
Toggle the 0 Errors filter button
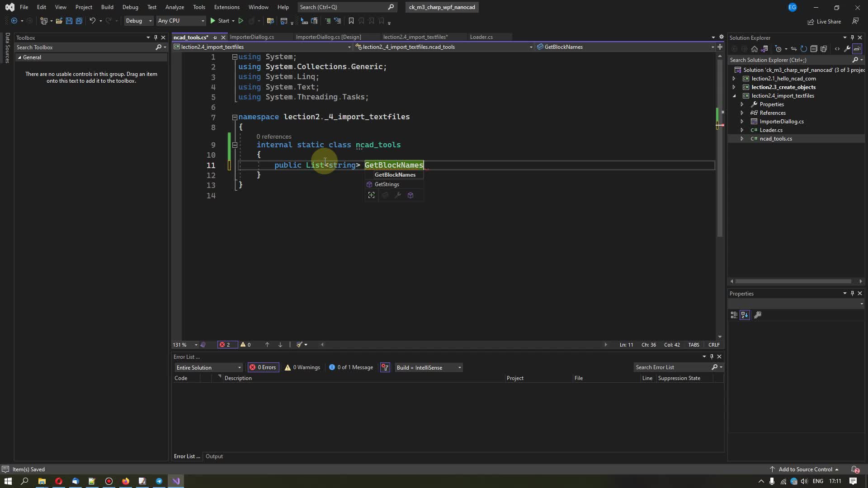click(263, 368)
